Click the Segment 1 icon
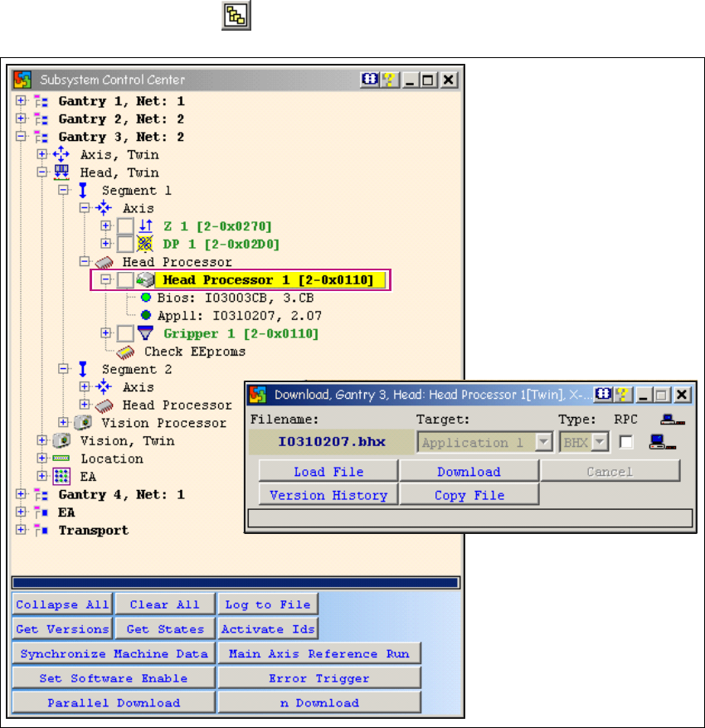The width and height of the screenshot is (705, 728). pyautogui.click(x=83, y=191)
